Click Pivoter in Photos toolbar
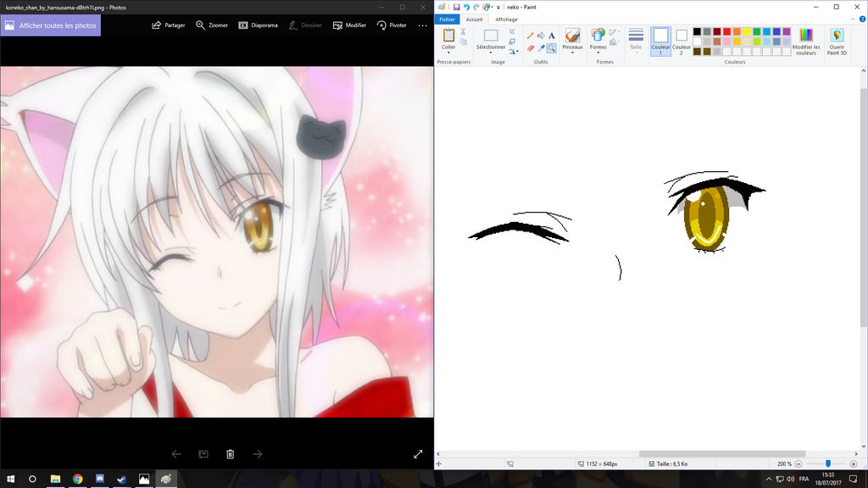The width and height of the screenshot is (868, 488). click(x=392, y=25)
